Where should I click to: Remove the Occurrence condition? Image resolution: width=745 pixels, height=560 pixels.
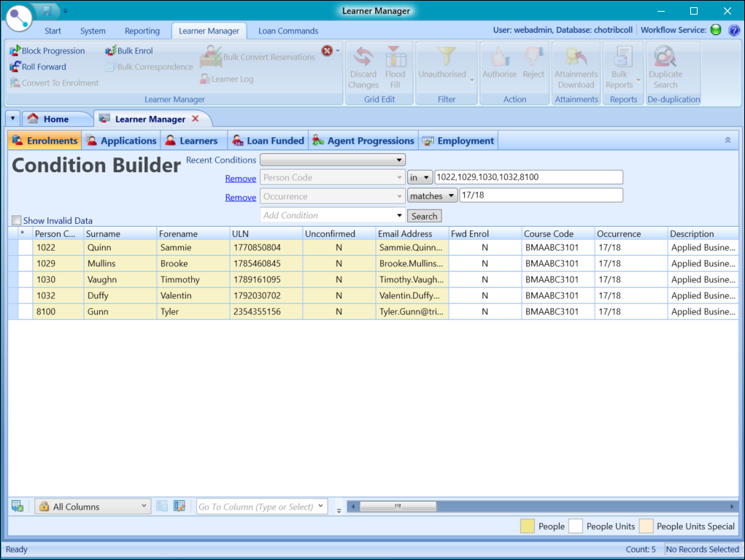point(240,197)
